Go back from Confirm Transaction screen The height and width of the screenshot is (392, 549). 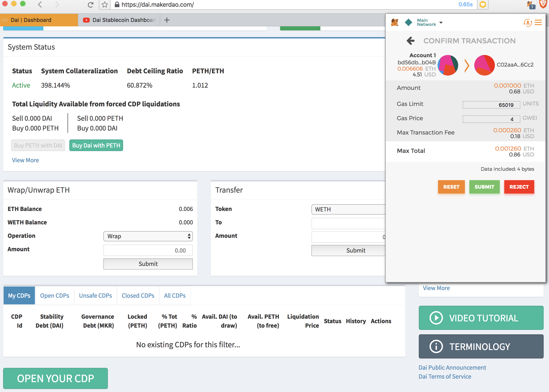[x=411, y=41]
